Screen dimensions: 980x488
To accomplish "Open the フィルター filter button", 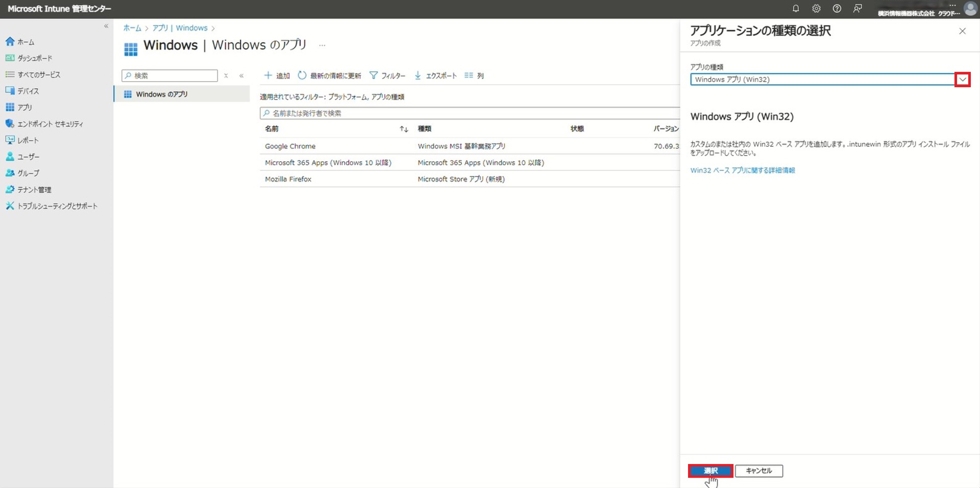I will click(x=387, y=75).
